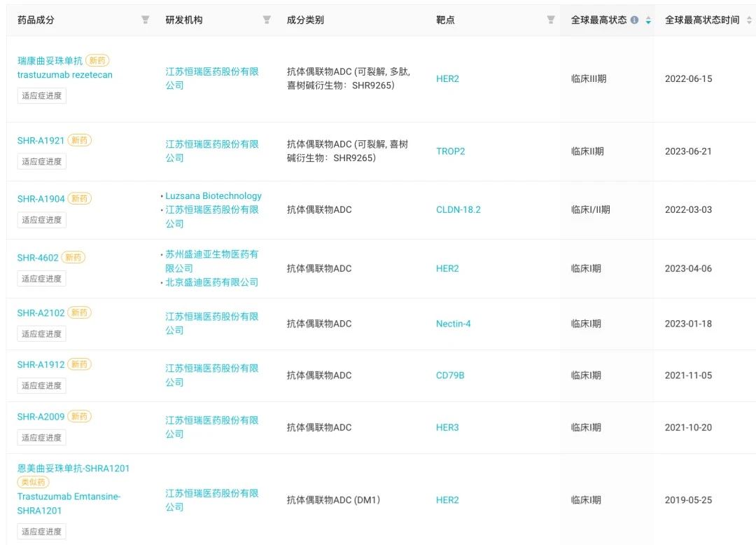The image size is (756, 545).
Task: Click date 2019-05-25
Action: point(689,500)
